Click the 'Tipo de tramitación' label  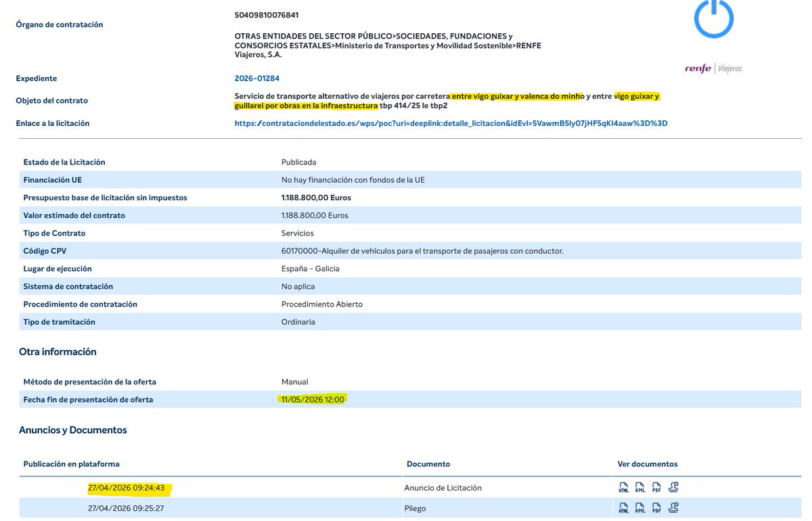point(60,322)
